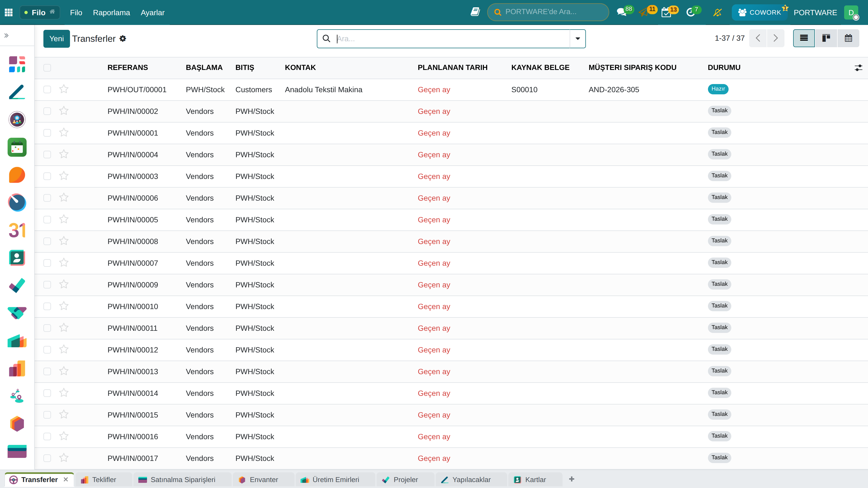Open the apps grid menu icon
The width and height of the screenshot is (868, 488).
pos(9,12)
